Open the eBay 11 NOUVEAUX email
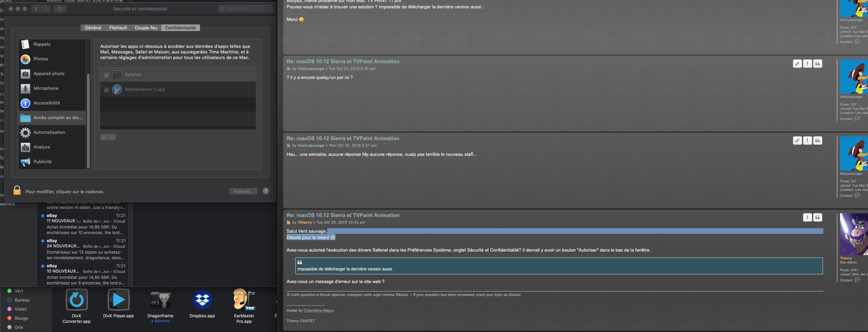The width and height of the screenshot is (868, 332). coord(83,224)
